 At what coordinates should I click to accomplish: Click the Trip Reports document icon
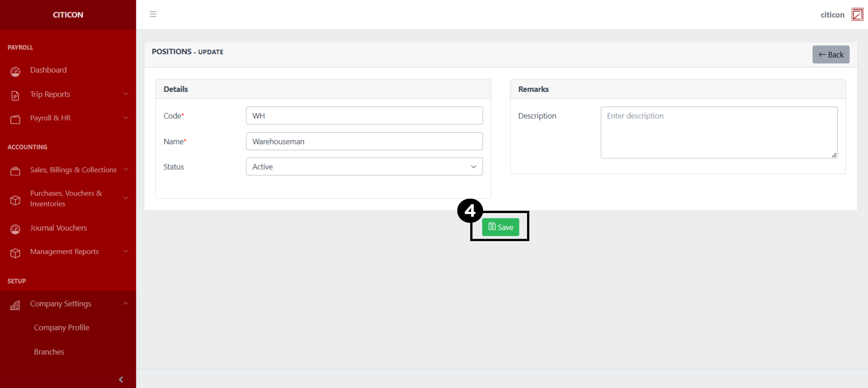click(x=15, y=96)
